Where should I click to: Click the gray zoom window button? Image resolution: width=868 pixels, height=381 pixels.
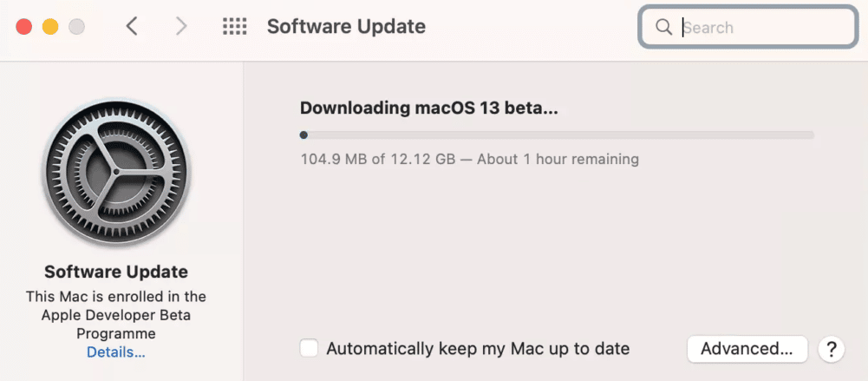(x=76, y=27)
